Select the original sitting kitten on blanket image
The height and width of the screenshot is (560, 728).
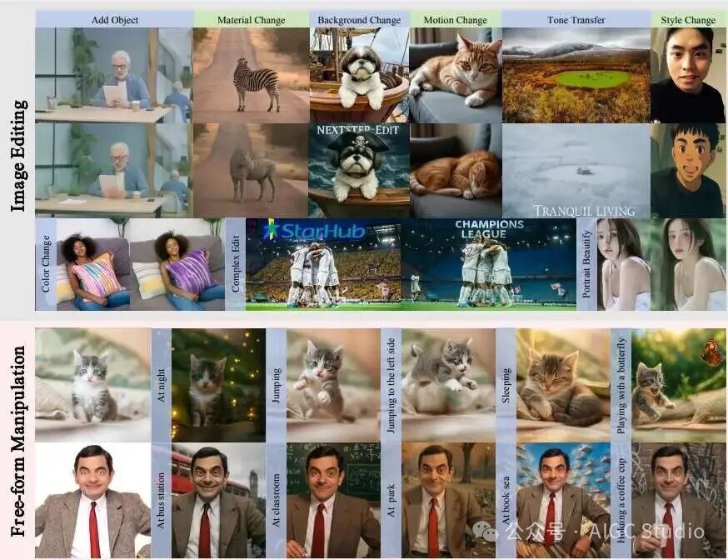pos(92,385)
